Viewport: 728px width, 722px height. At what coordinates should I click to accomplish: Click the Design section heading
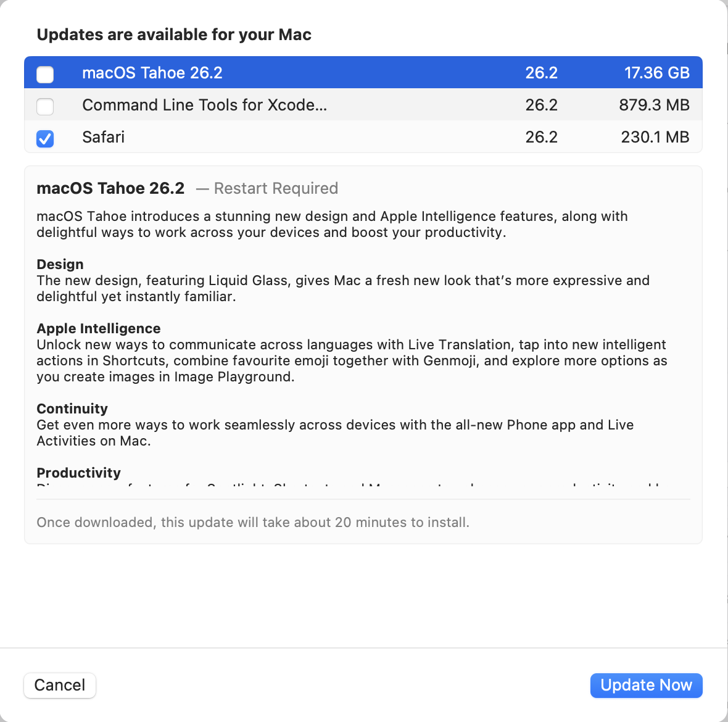point(60,264)
